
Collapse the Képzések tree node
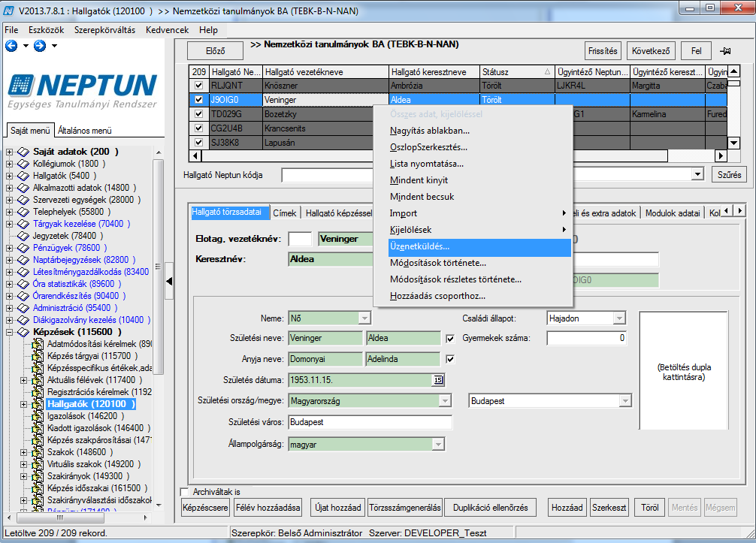coord(9,332)
